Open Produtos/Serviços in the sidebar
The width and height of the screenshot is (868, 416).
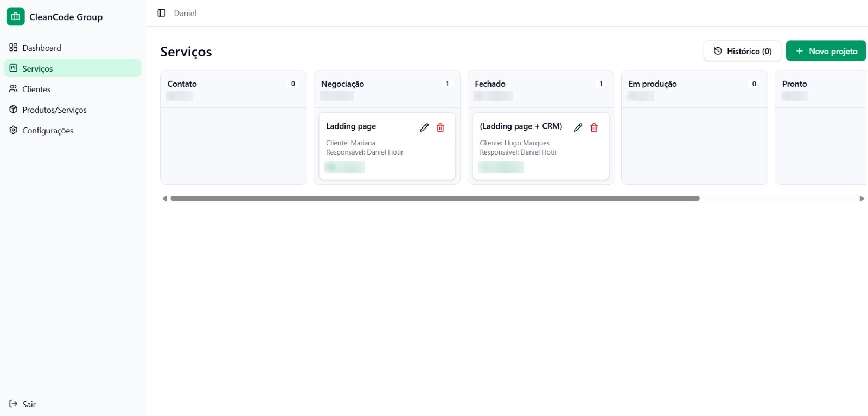tap(73, 110)
